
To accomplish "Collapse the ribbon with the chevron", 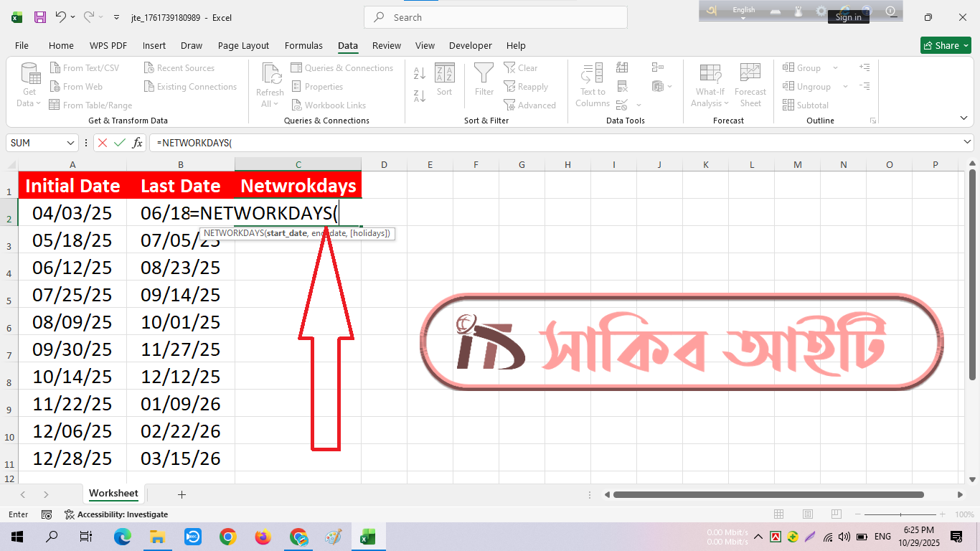I will [962, 117].
